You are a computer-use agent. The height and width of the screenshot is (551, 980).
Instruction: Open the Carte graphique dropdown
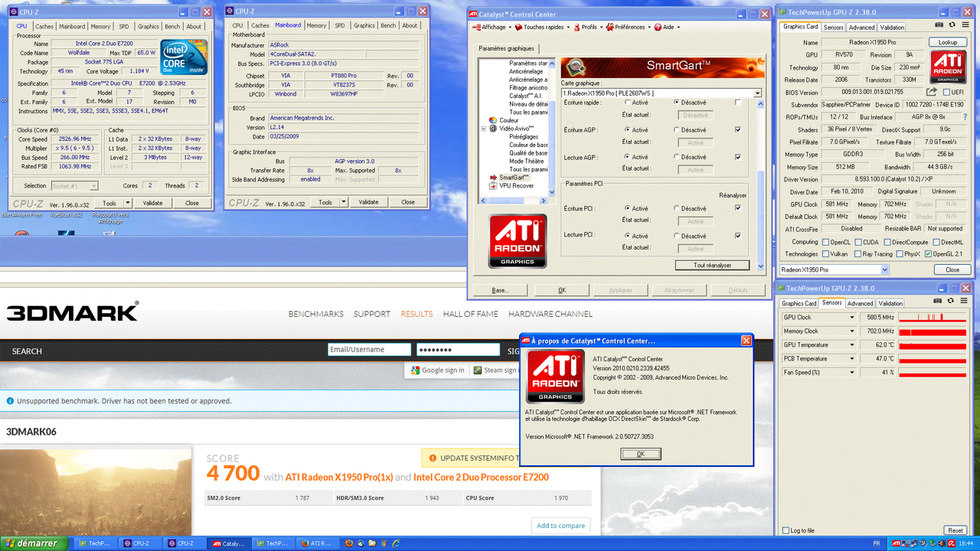click(x=757, y=93)
